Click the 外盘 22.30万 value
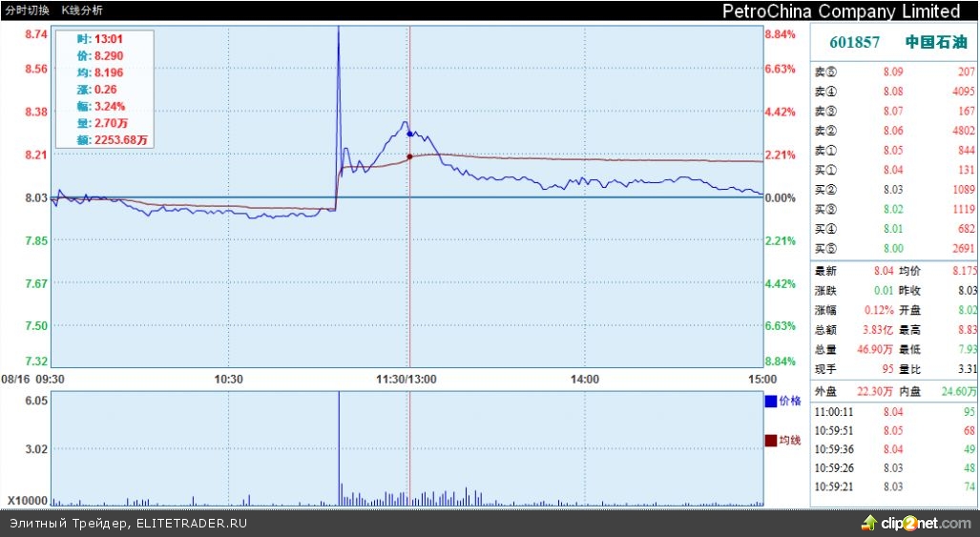 pyautogui.click(x=874, y=390)
